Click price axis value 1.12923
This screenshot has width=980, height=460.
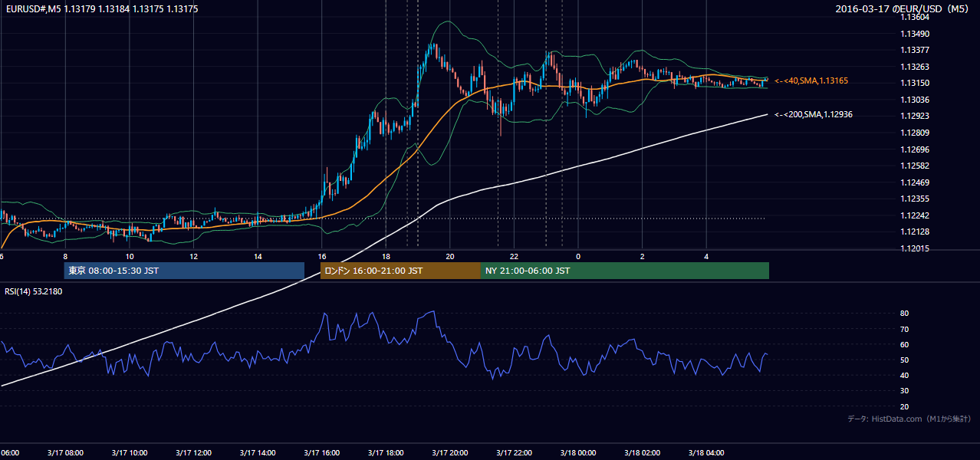click(x=915, y=117)
